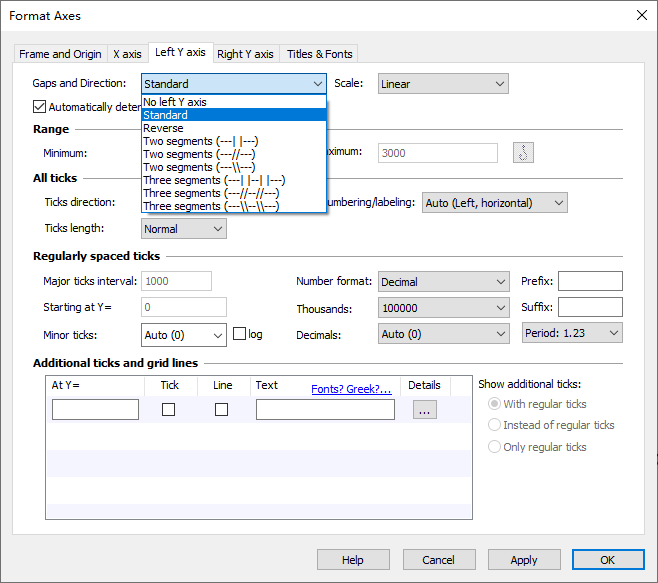Image resolution: width=658 pixels, height=583 pixels.
Task: Click the range auto-adjust icon button
Action: click(523, 152)
